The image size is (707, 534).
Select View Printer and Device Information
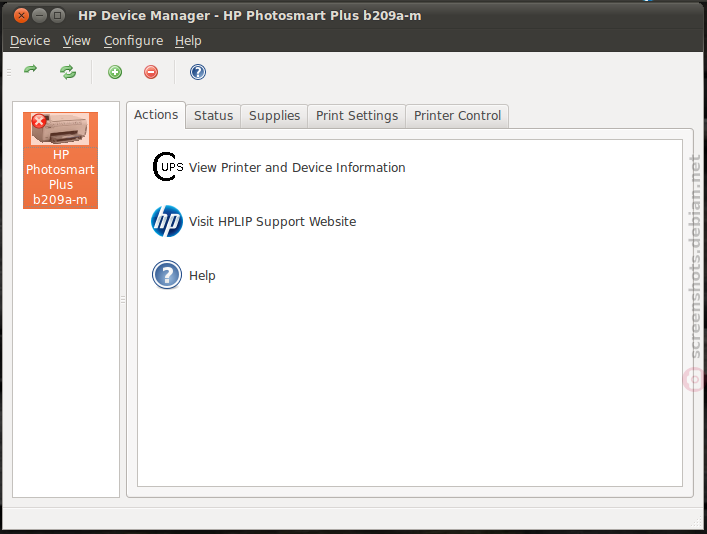[297, 167]
